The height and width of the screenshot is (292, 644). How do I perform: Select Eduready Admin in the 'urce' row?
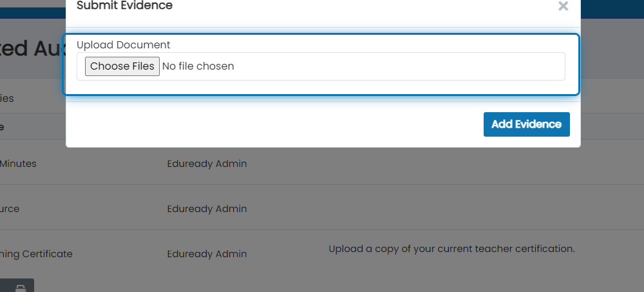click(207, 209)
